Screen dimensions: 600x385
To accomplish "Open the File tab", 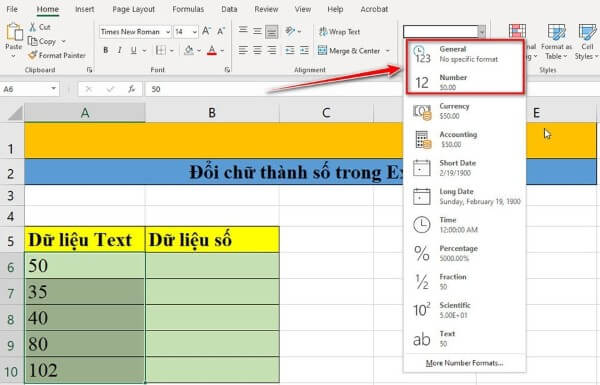I will (x=12, y=9).
